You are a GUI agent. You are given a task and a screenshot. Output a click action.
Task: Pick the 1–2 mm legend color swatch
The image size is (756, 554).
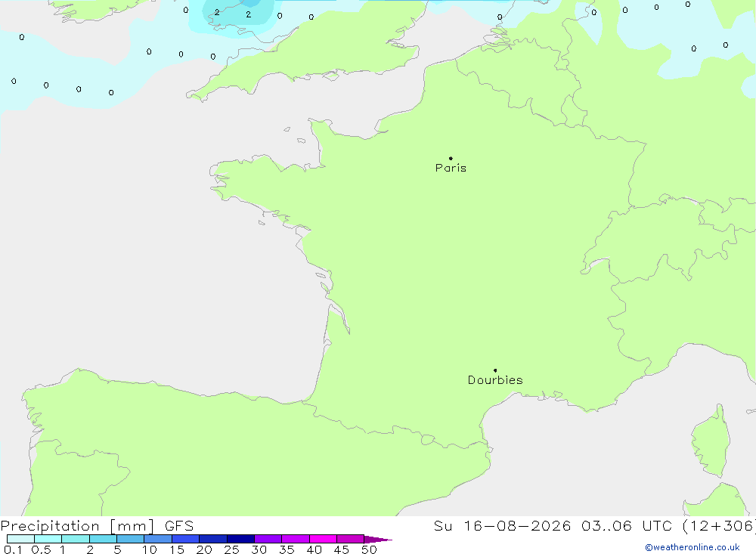[76, 539]
